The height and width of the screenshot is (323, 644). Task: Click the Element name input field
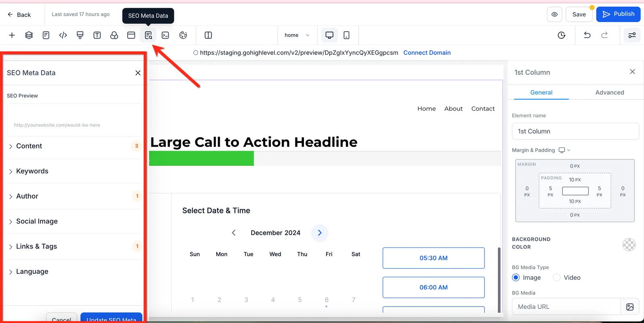(575, 131)
